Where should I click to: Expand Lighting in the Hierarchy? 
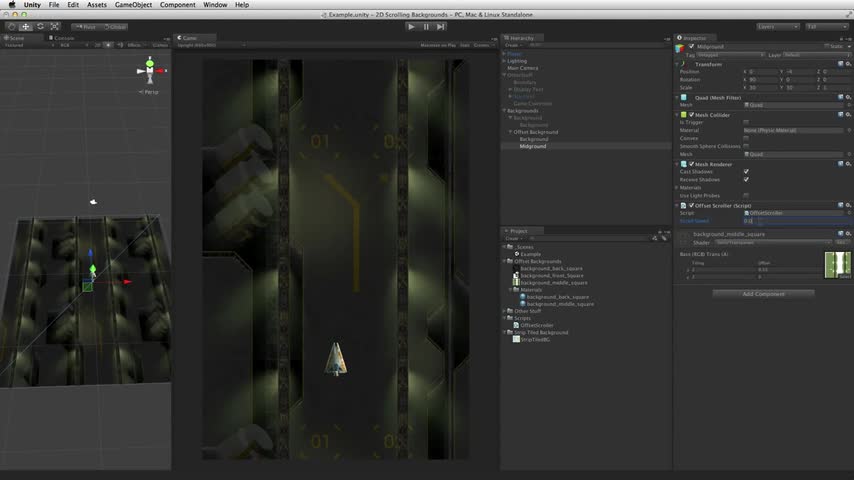[x=504, y=61]
